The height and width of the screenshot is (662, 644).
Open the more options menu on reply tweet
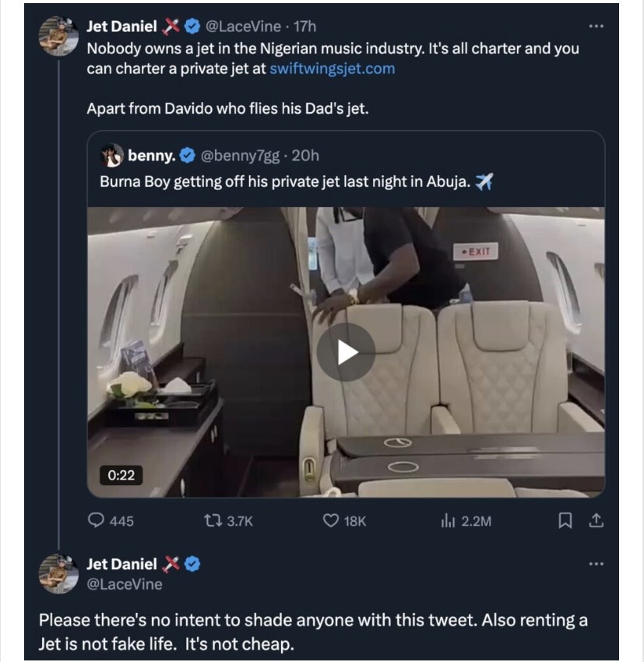click(x=596, y=563)
